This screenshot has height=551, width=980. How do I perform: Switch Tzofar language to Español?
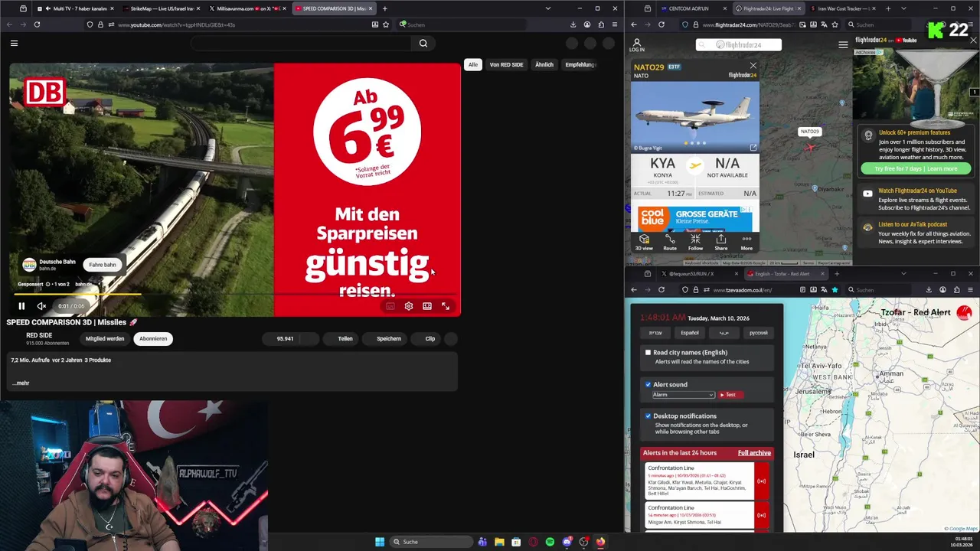click(x=690, y=333)
